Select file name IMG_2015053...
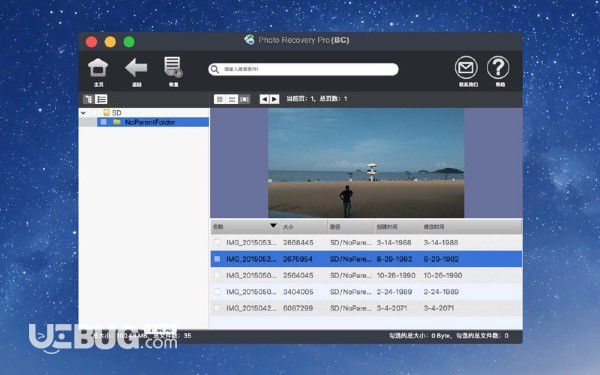 251,243
